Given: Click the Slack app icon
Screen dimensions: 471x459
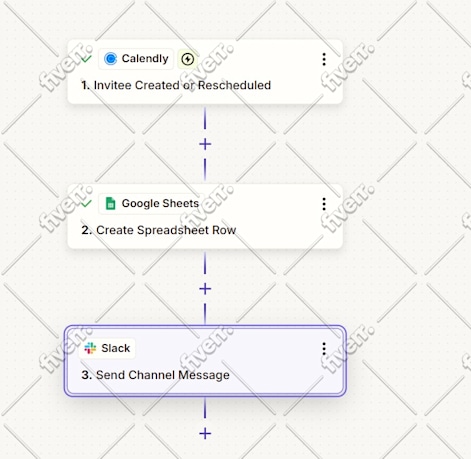Looking at the screenshot, I should (90, 348).
